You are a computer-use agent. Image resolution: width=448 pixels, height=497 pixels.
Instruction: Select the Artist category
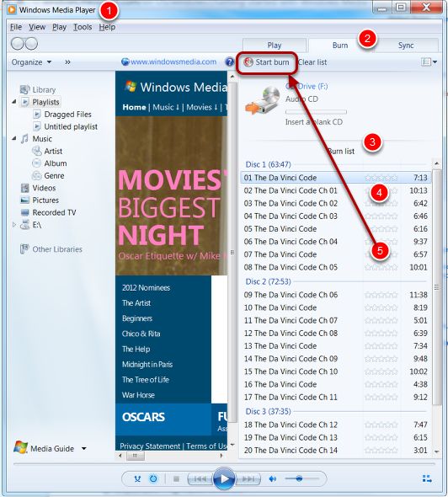53,151
